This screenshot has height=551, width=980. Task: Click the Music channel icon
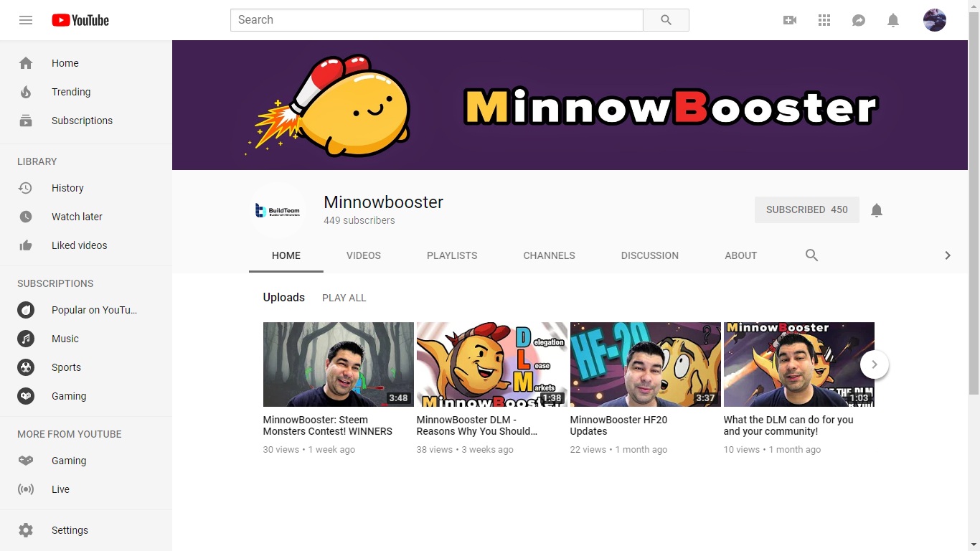(x=26, y=339)
